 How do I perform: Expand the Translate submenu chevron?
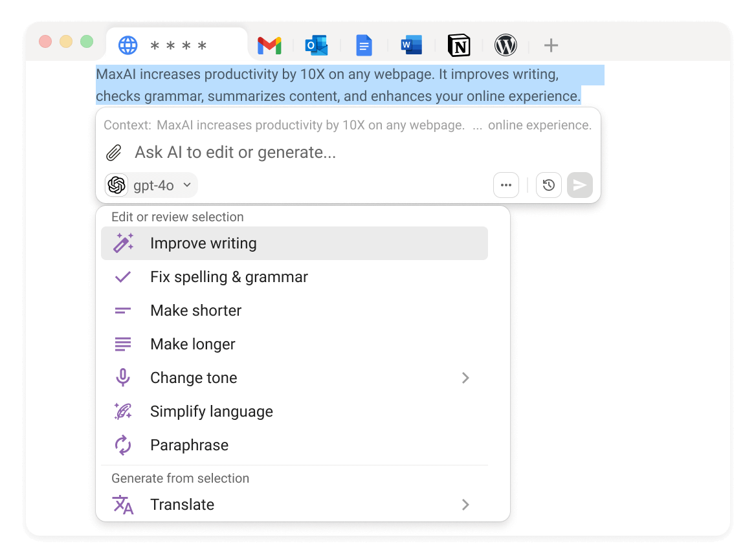coord(465,505)
